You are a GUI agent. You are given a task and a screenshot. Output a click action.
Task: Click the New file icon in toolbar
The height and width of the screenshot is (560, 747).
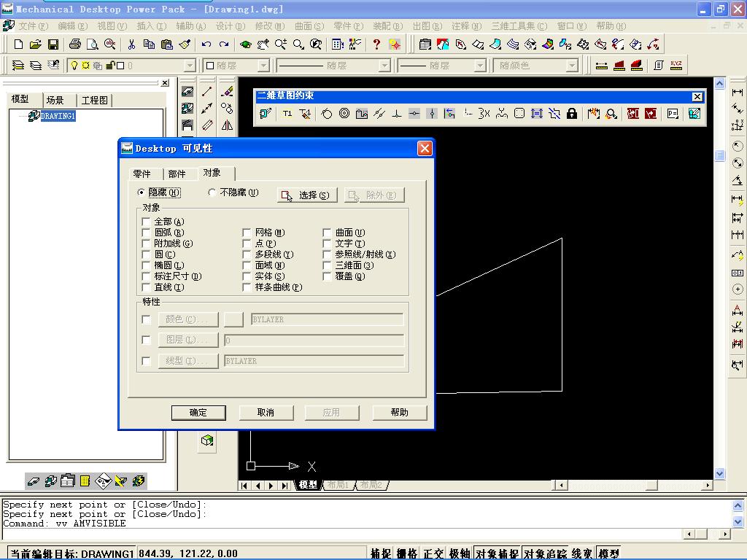point(18,44)
